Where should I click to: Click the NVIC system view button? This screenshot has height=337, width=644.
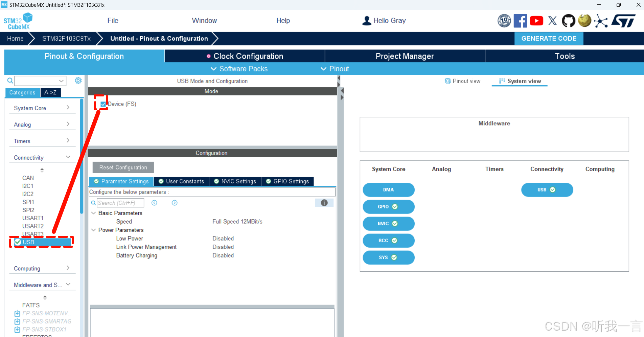pyautogui.click(x=388, y=224)
